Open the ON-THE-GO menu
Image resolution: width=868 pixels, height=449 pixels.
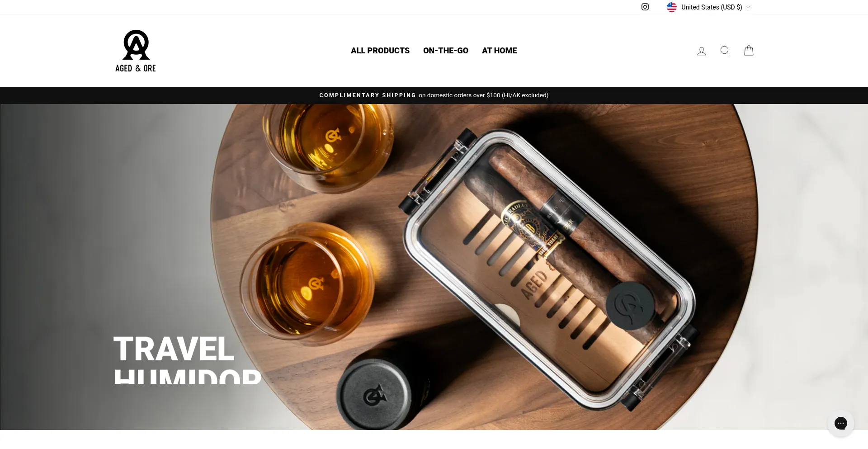[x=446, y=51]
